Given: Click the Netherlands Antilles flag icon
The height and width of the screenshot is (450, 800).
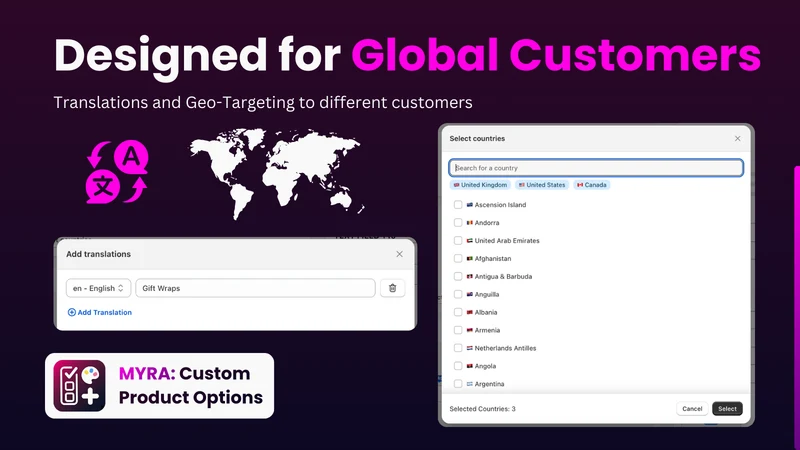Looking at the screenshot, I should coord(469,348).
